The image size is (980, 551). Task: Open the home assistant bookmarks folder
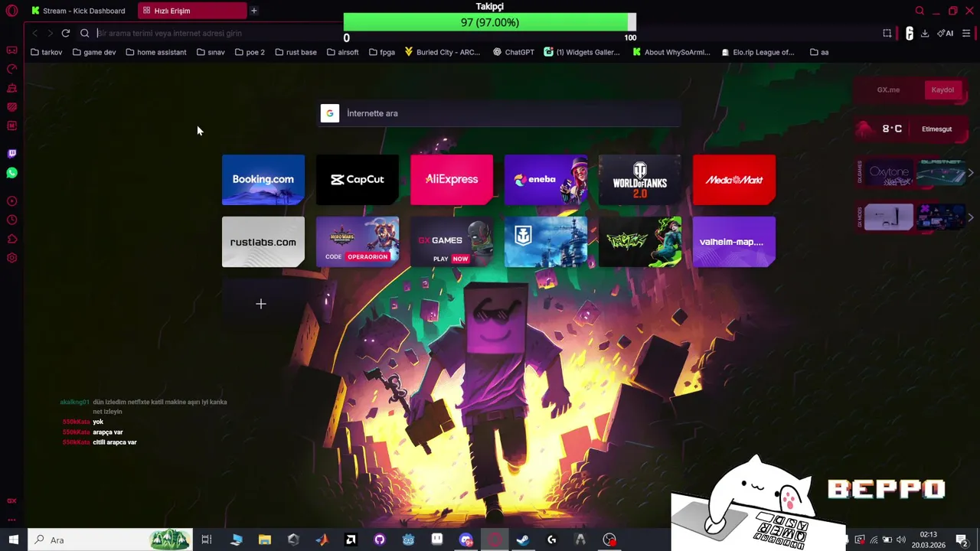pyautogui.click(x=156, y=52)
